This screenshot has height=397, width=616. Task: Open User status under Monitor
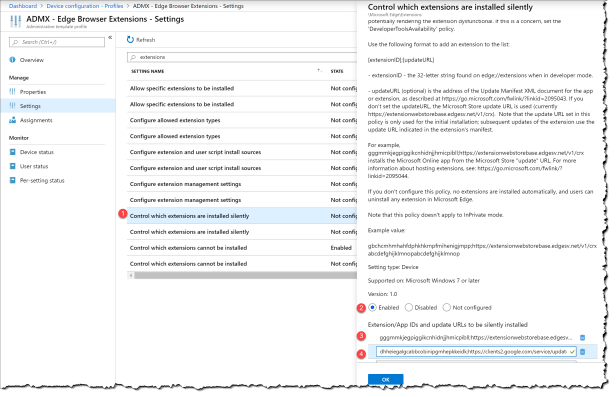click(34, 166)
